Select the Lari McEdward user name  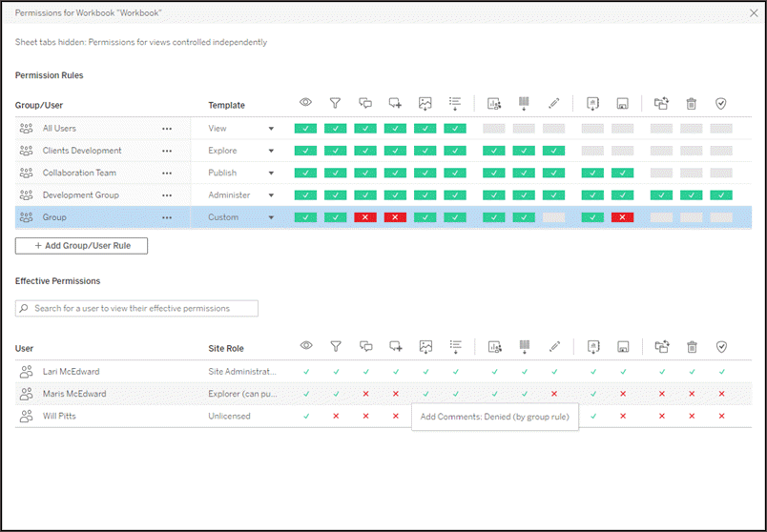(71, 372)
